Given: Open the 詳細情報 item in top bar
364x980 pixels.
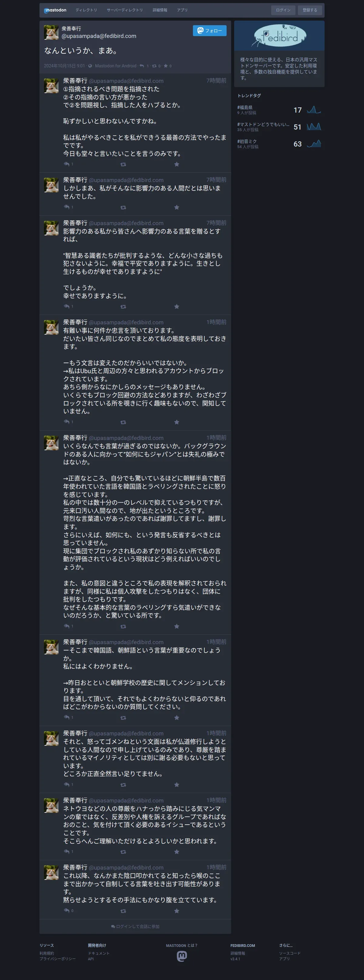Looking at the screenshot, I should (x=160, y=10).
